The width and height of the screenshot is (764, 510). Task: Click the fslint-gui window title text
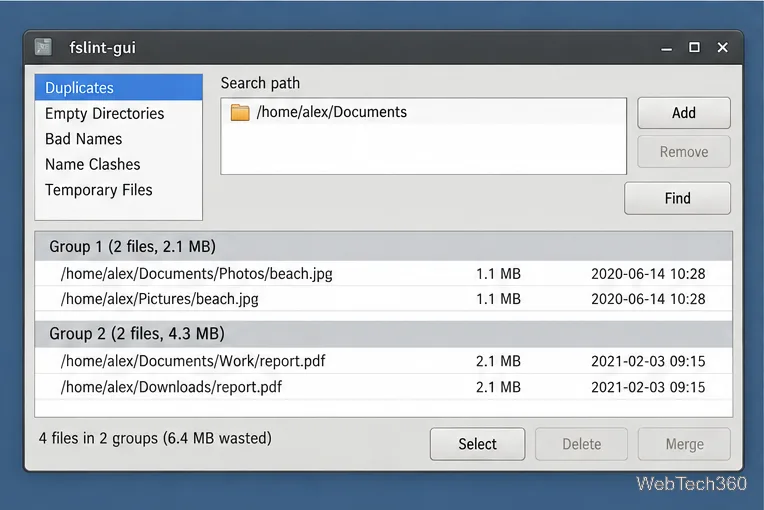tap(102, 48)
